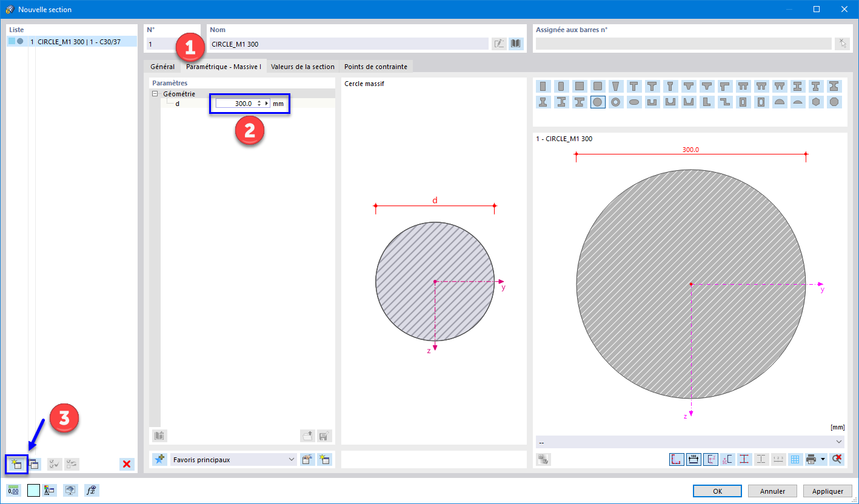Toggle the shear center SC display
This screenshot has width=859, height=504.
[727, 459]
